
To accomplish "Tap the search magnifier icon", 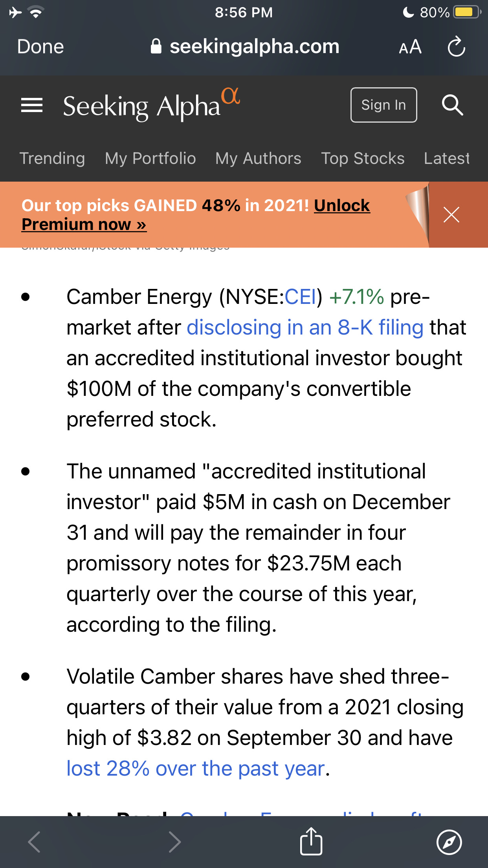I will (x=452, y=105).
